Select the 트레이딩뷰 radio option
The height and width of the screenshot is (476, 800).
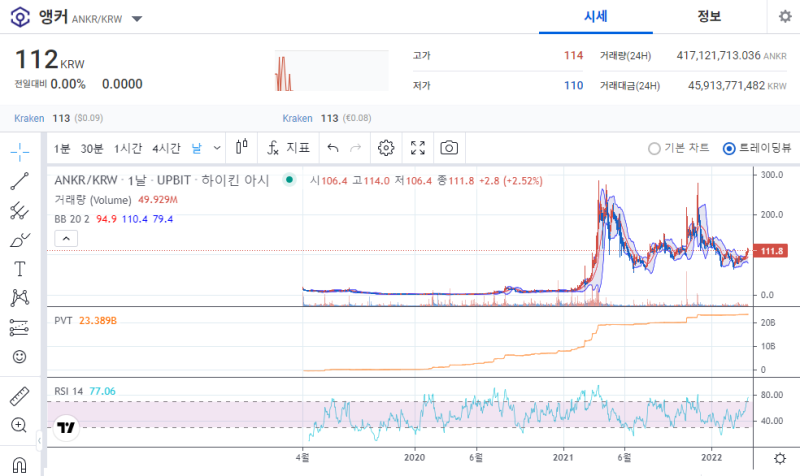pyautogui.click(x=758, y=148)
